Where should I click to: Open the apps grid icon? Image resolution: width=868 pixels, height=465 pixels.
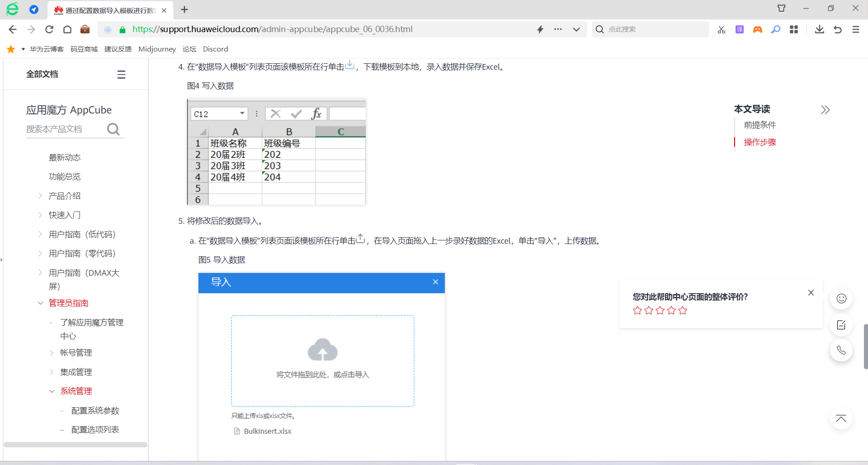(794, 29)
